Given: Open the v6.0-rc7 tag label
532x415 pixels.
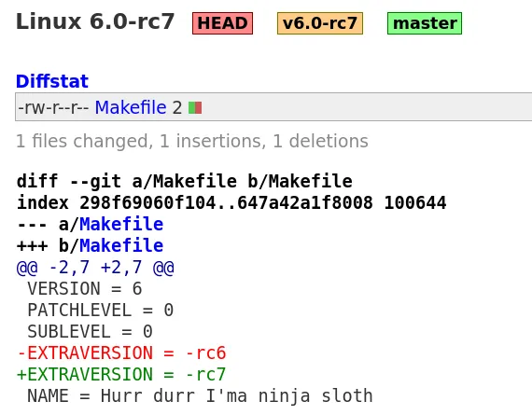Looking at the screenshot, I should point(320,23).
